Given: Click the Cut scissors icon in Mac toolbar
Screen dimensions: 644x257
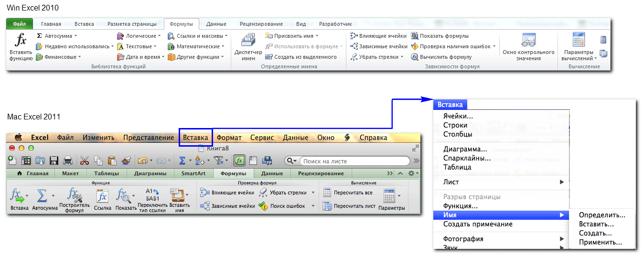Looking at the screenshot, I should click(85, 161).
